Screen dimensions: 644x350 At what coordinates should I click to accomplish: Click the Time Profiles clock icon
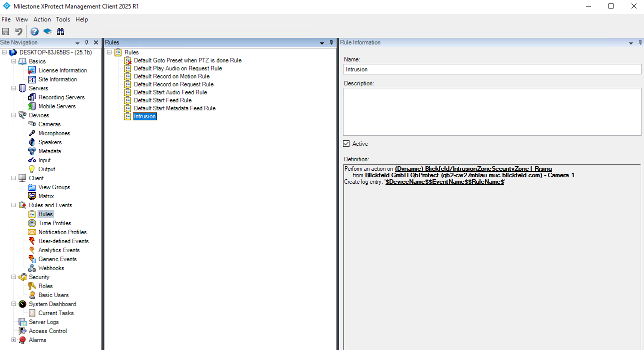tap(32, 223)
